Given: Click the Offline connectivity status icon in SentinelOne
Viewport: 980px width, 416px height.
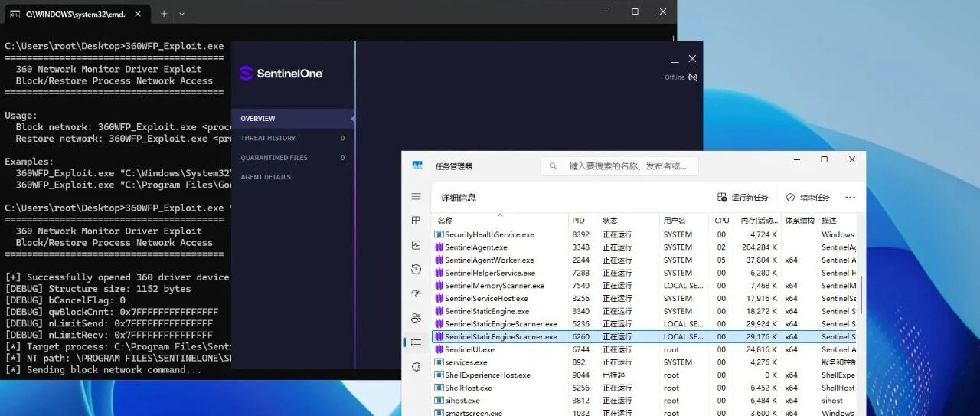Looking at the screenshot, I should click(693, 77).
